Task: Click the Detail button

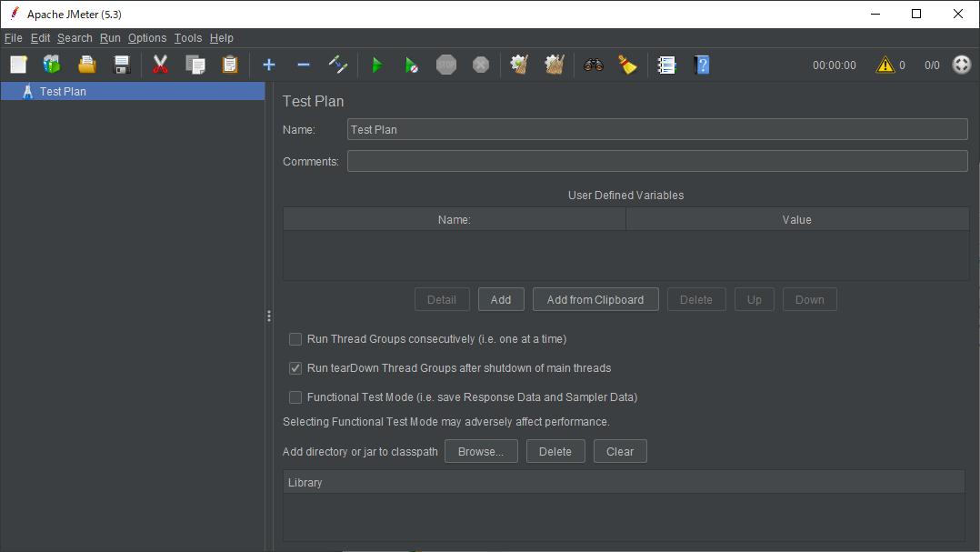Action: 441,299
